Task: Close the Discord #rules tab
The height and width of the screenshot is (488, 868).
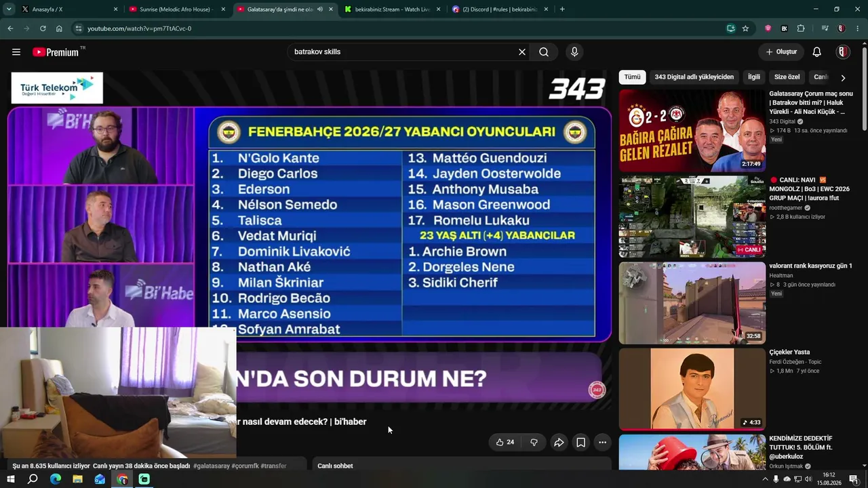Action: (x=546, y=9)
